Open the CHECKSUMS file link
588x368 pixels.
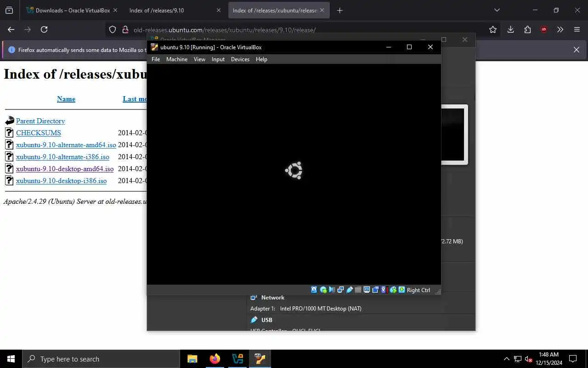click(x=39, y=133)
